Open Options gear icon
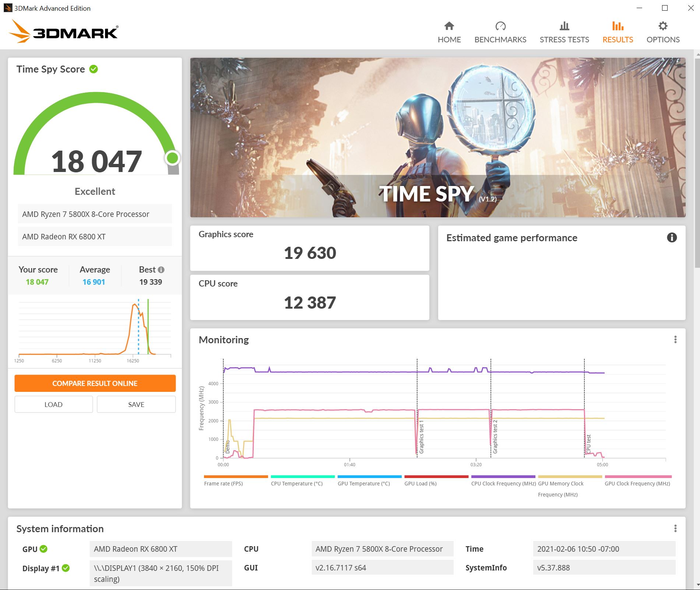The height and width of the screenshot is (590, 700). [x=663, y=26]
